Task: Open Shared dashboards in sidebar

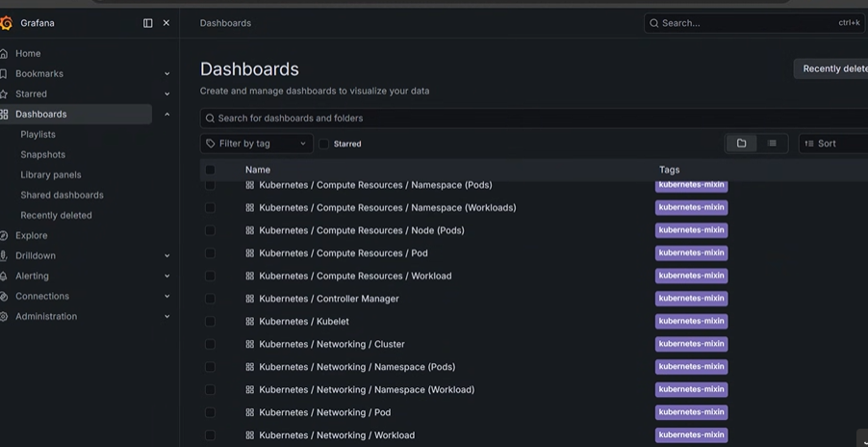Action: pos(62,195)
